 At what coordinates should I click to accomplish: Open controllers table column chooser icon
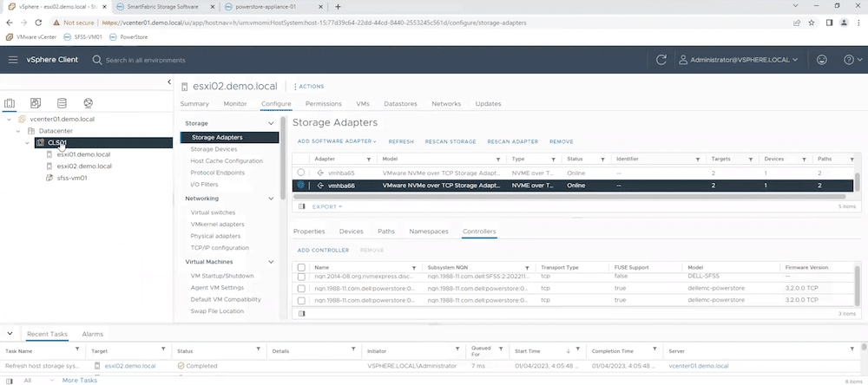tap(302, 313)
